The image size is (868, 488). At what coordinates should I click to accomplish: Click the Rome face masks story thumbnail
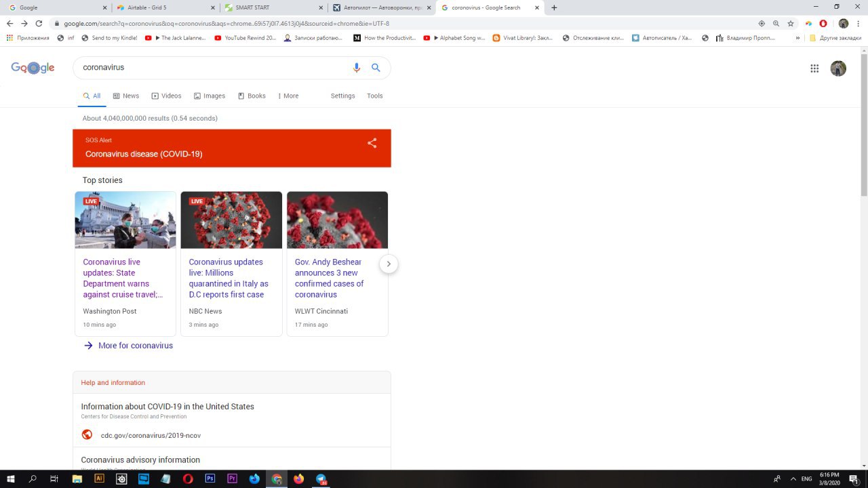125,220
